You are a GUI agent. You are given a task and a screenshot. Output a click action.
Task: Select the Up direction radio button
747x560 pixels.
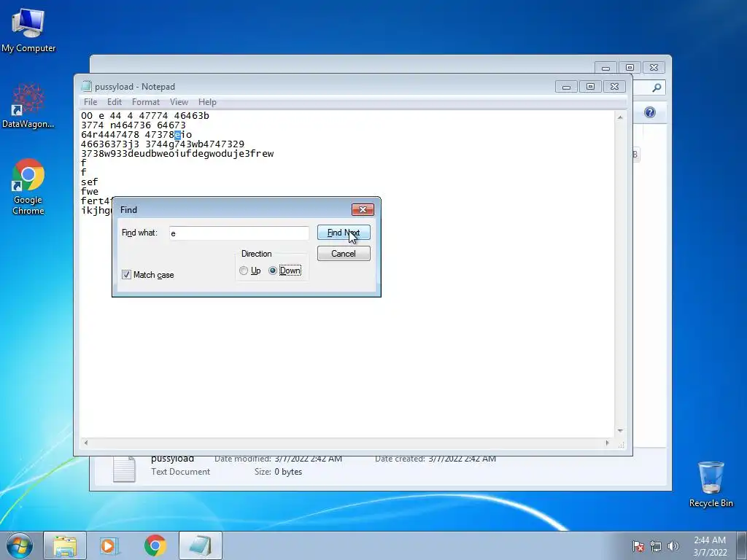244,271
